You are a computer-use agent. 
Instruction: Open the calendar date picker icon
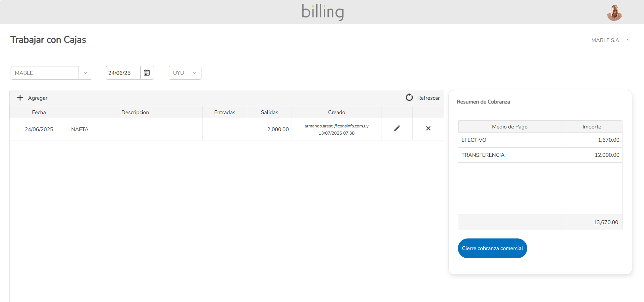tap(147, 73)
